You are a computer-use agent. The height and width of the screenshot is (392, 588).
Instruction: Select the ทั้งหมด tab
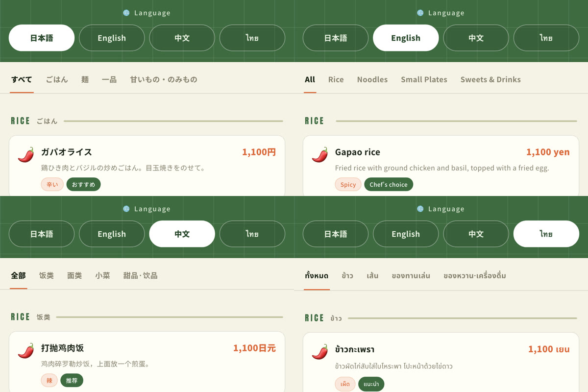317,275
